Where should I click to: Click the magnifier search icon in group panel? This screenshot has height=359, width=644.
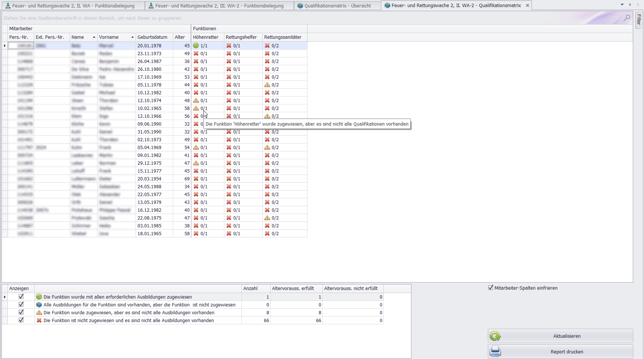click(x=627, y=18)
